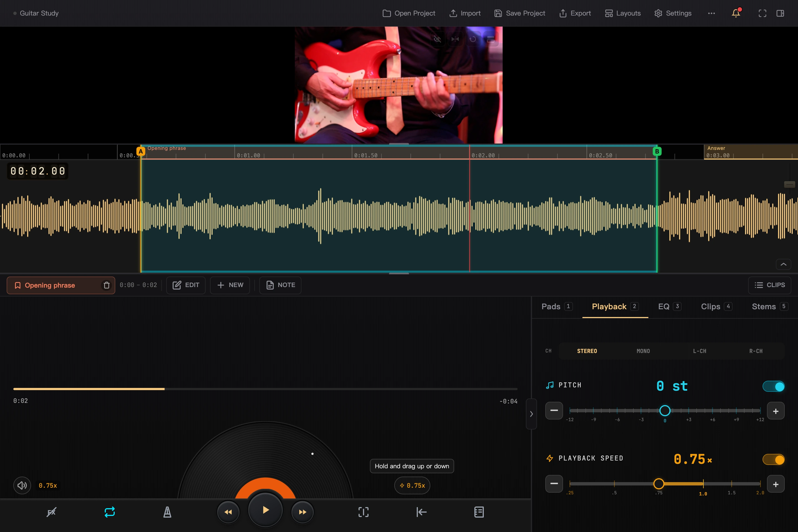Select the MONO channel mode

pyautogui.click(x=643, y=351)
